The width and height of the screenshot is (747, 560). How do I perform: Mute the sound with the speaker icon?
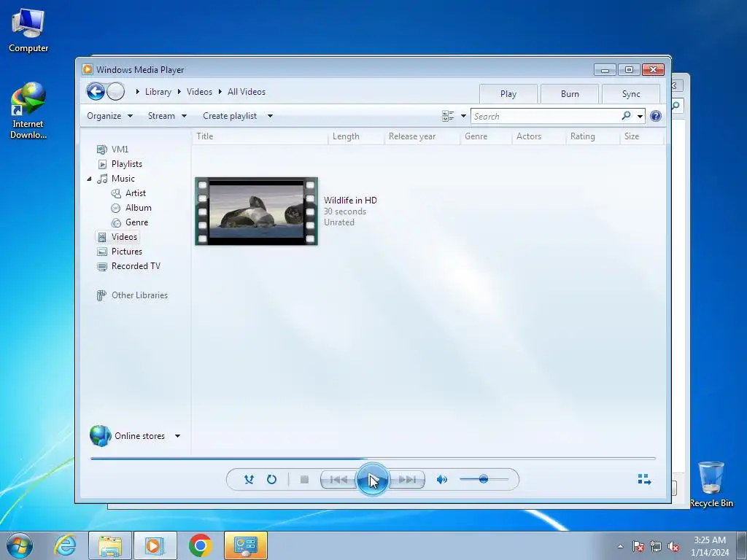(x=441, y=480)
